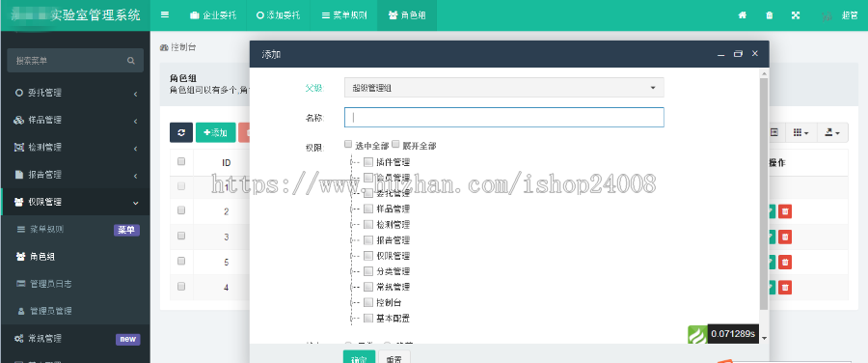
Task: Delete the role group row with ID 4
Action: pos(784,288)
